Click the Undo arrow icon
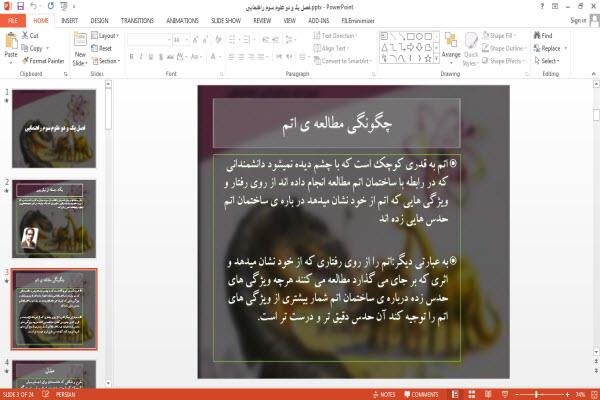The width and height of the screenshot is (600, 400). [x=34, y=6]
